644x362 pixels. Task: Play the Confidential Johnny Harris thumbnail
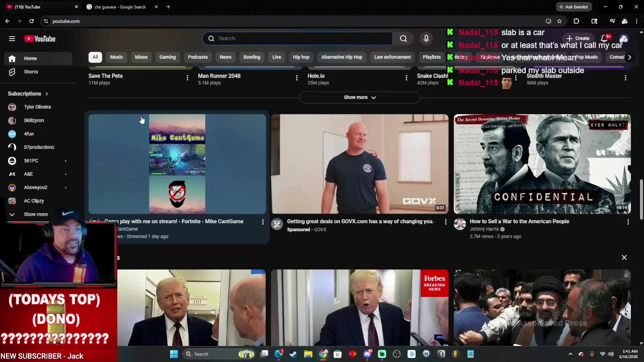542,164
